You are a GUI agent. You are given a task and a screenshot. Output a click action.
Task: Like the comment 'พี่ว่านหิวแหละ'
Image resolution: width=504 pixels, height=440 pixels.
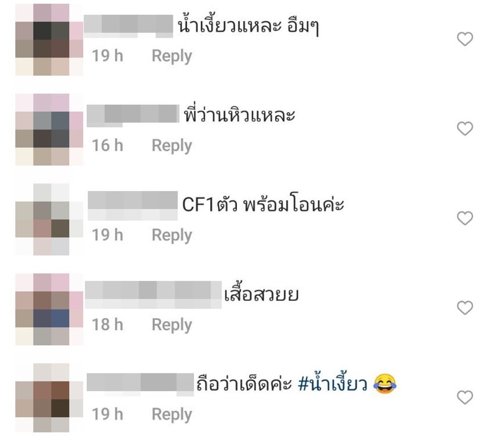click(x=465, y=129)
